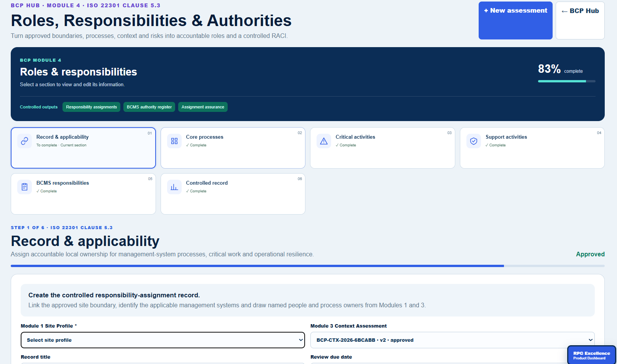The height and width of the screenshot is (364, 617).
Task: Click the Assignment assurance chip
Action: pos(203,107)
